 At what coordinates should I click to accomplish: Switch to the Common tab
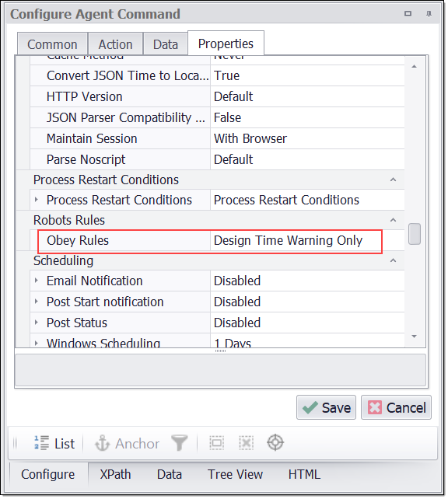tap(53, 44)
